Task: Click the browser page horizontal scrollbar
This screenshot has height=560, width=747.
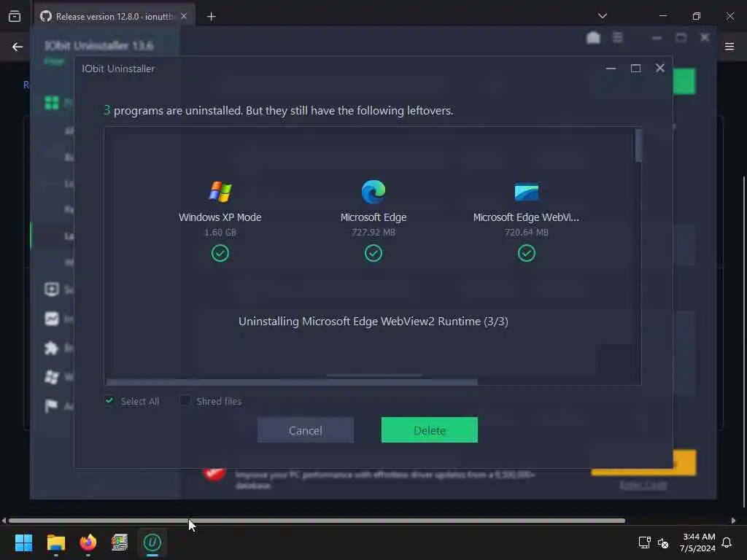Action: point(317,521)
